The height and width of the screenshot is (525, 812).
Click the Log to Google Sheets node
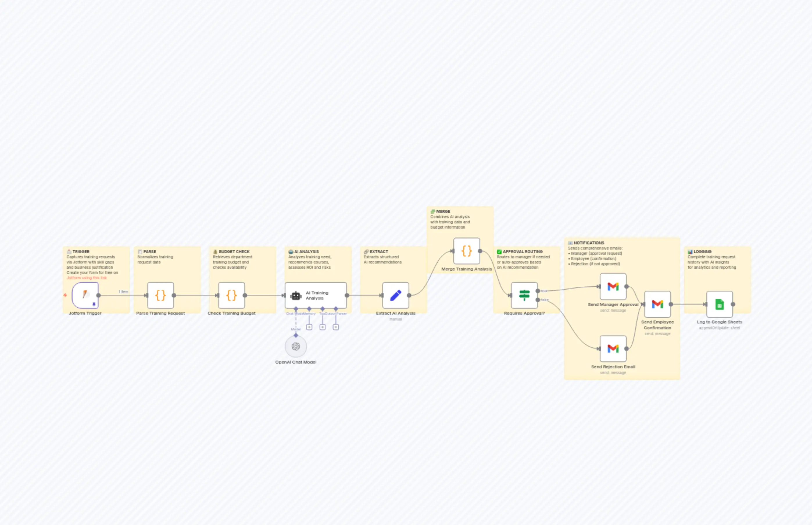[x=719, y=305]
